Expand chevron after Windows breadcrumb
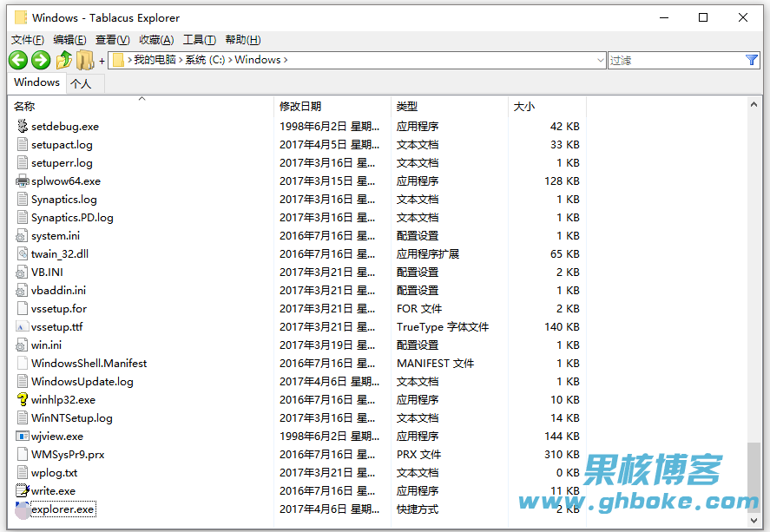Screen dimensions: 770x532 [286, 60]
